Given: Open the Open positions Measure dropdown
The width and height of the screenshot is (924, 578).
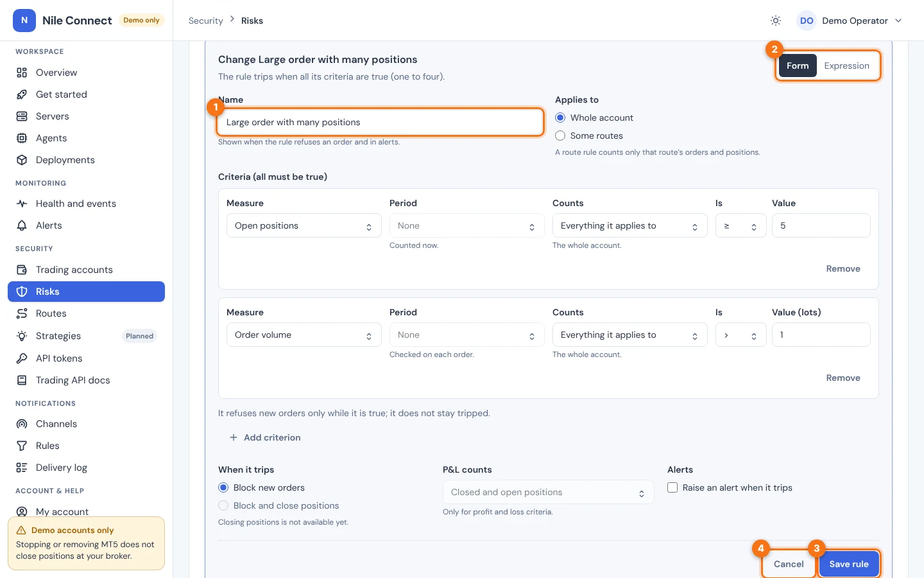Looking at the screenshot, I should pos(304,226).
